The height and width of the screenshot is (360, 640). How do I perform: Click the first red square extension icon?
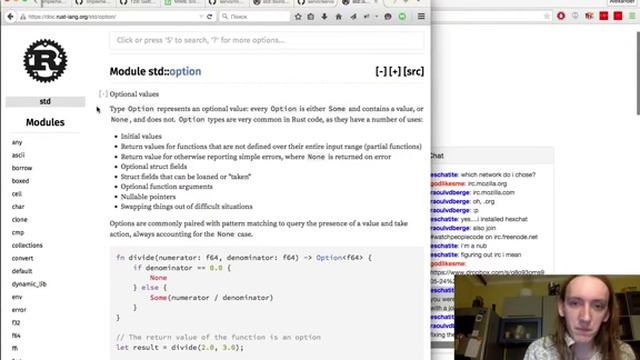(604, 16)
